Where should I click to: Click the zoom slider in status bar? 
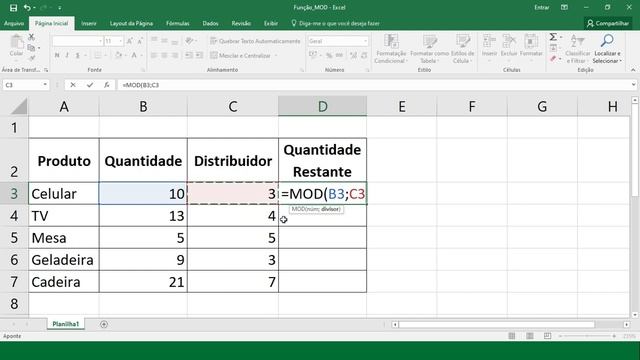[588, 336]
